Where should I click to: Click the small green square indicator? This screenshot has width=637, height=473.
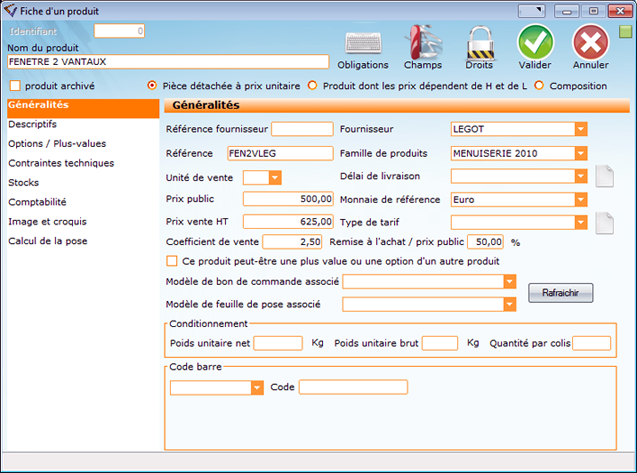625,32
